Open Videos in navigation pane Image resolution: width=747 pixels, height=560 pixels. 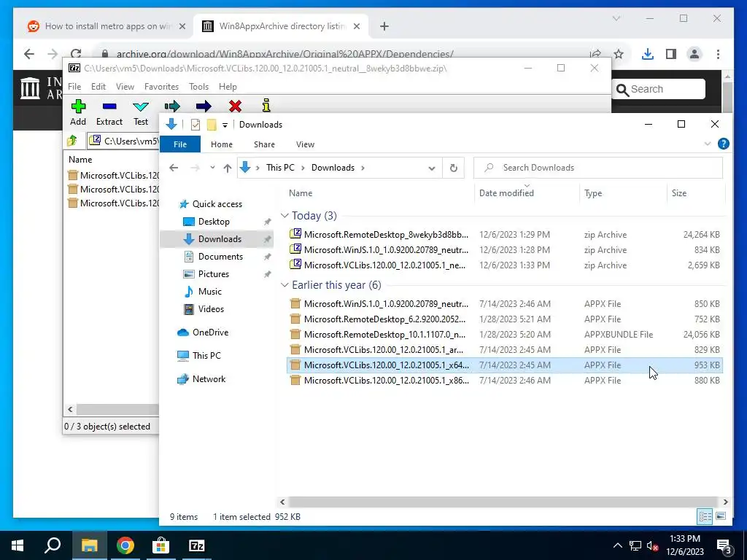click(x=211, y=309)
